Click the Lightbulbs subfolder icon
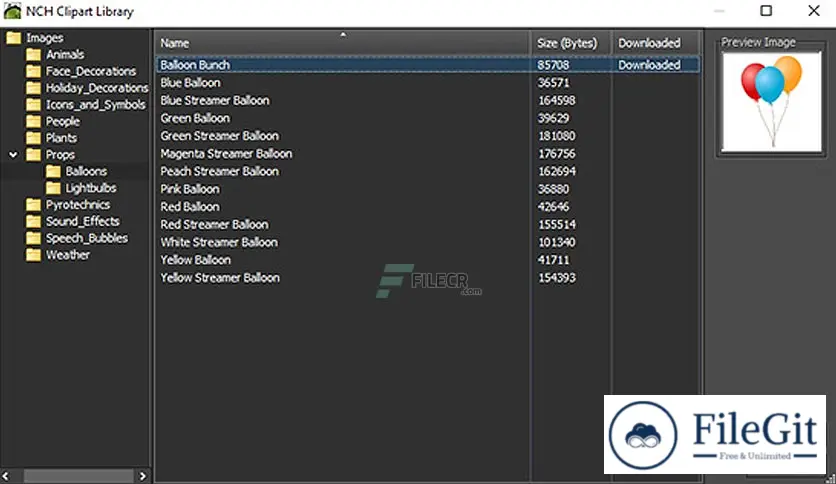This screenshot has height=484, width=836. [x=53, y=188]
